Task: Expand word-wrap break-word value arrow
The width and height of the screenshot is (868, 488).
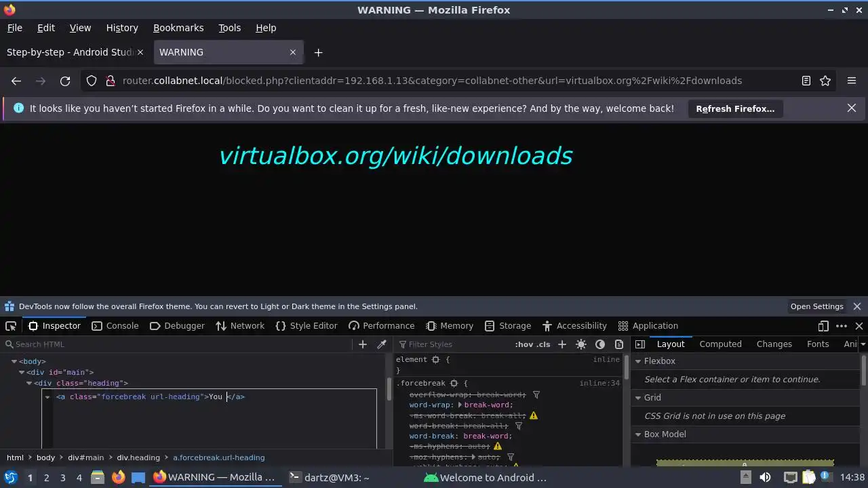Action: click(460, 405)
